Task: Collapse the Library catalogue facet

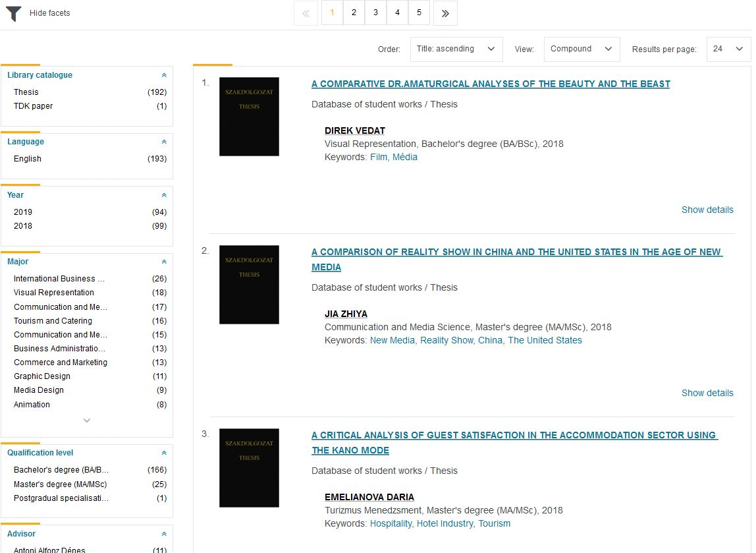Action: (x=164, y=76)
